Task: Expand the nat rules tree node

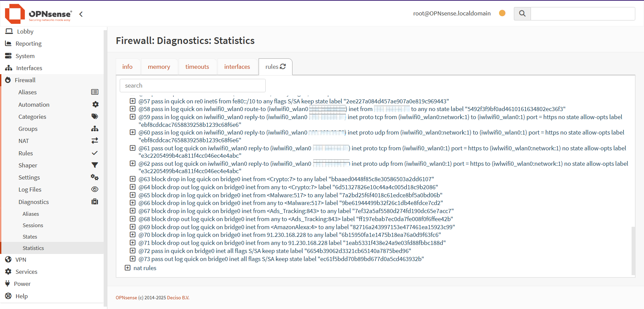Action: (127, 268)
